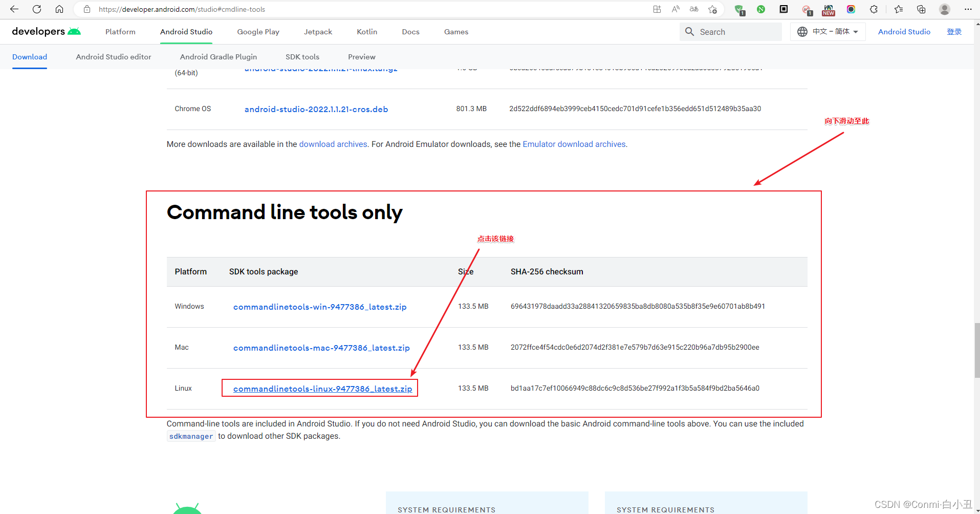The height and width of the screenshot is (514, 980).
Task: Go back with the browser back arrow
Action: click(14, 9)
